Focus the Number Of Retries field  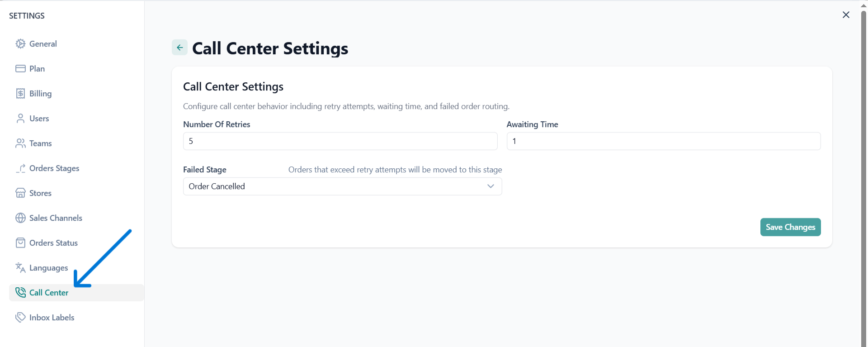pyautogui.click(x=340, y=141)
